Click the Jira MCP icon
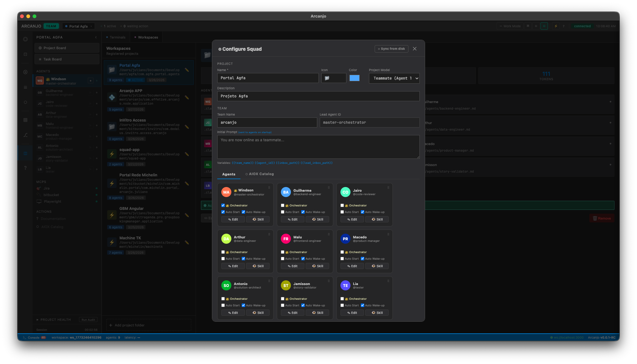637x364 pixels. [39, 188]
